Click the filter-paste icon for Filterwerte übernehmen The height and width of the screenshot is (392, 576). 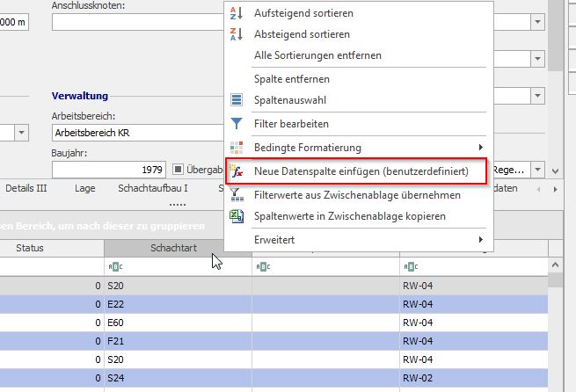(236, 194)
